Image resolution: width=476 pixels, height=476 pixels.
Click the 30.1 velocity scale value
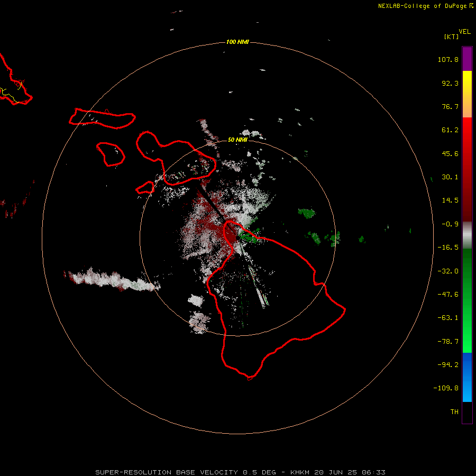click(x=450, y=177)
